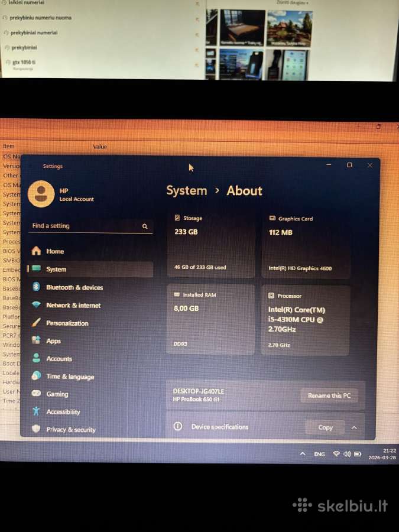Switch ENG input language in taskbar
This screenshot has height=532, width=399.
319,454
